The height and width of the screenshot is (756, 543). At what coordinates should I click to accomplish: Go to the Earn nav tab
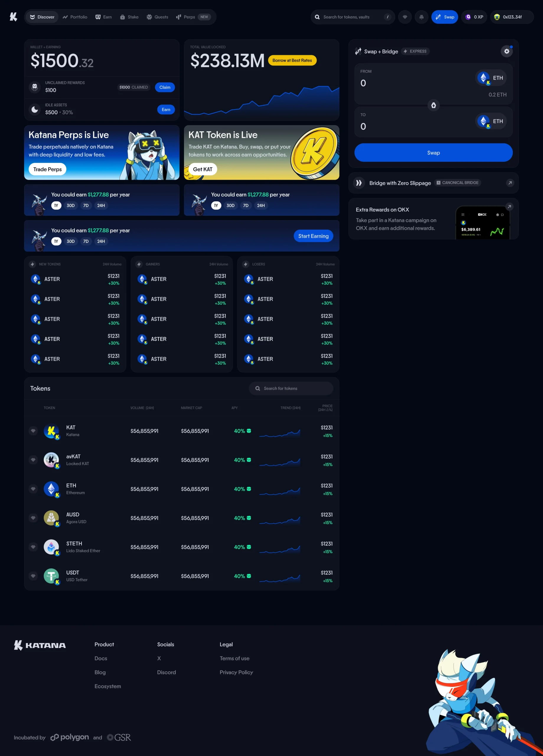(x=103, y=17)
